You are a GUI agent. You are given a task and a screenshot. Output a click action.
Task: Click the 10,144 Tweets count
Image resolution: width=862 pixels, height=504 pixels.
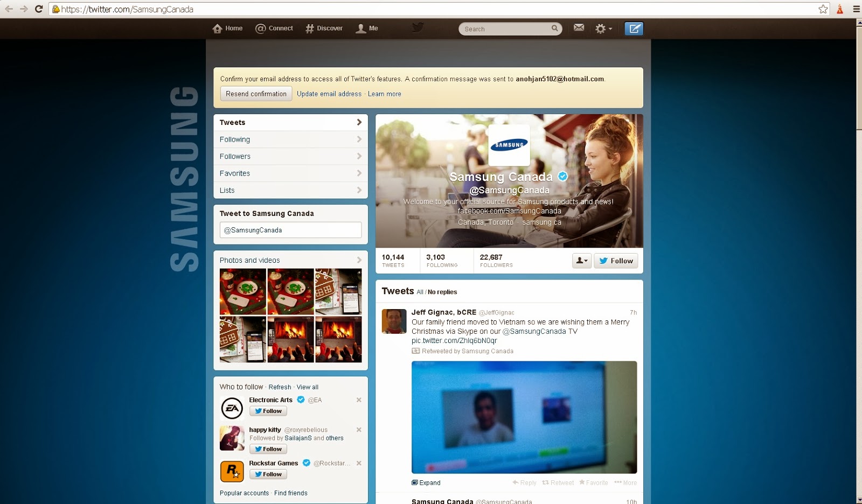(393, 261)
